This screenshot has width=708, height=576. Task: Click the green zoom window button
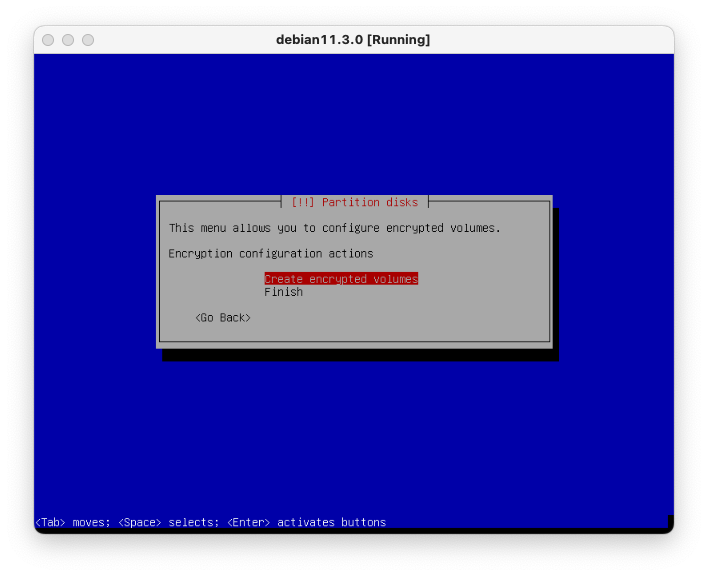point(88,40)
